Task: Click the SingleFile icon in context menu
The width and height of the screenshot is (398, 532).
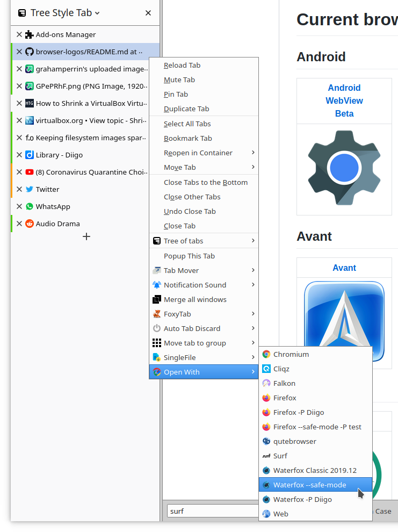Action: click(x=157, y=357)
